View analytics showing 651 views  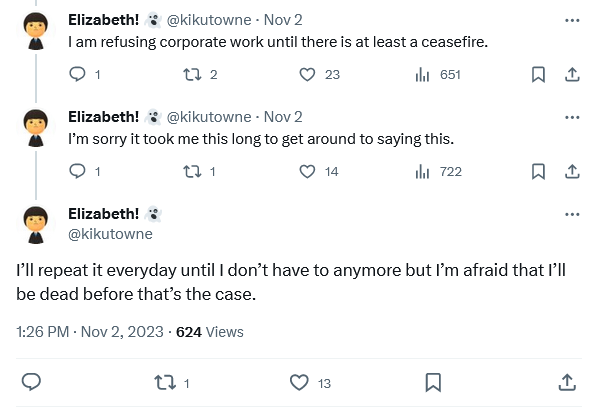[x=423, y=74]
